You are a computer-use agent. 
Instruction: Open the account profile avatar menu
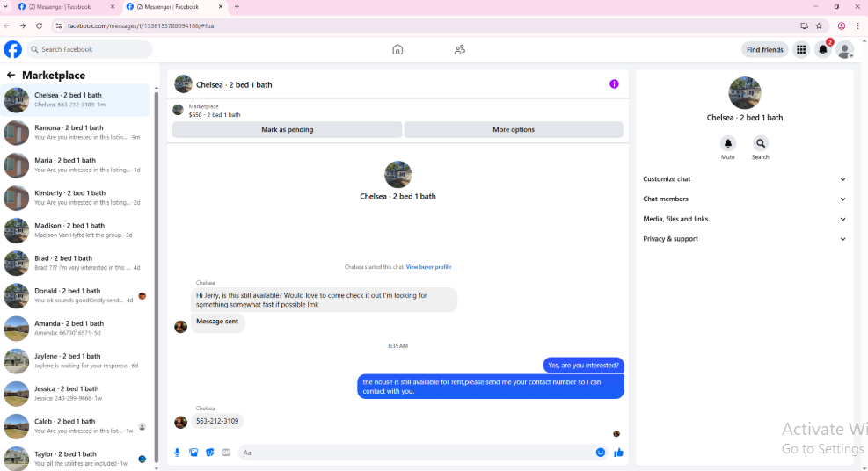click(845, 50)
